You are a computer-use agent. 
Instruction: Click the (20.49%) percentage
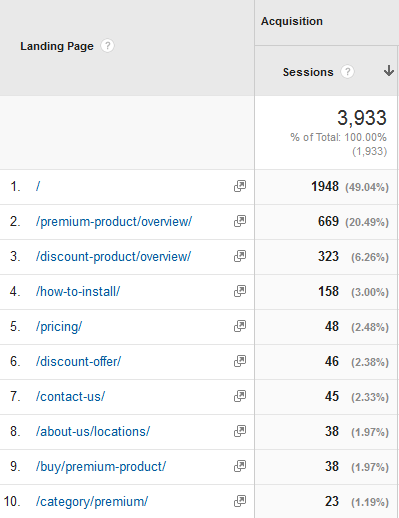(x=367, y=222)
